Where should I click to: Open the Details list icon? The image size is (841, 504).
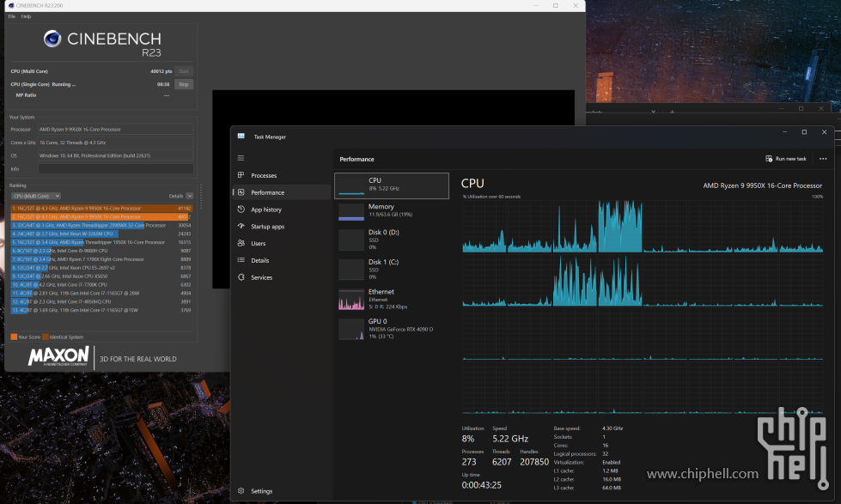(x=241, y=260)
